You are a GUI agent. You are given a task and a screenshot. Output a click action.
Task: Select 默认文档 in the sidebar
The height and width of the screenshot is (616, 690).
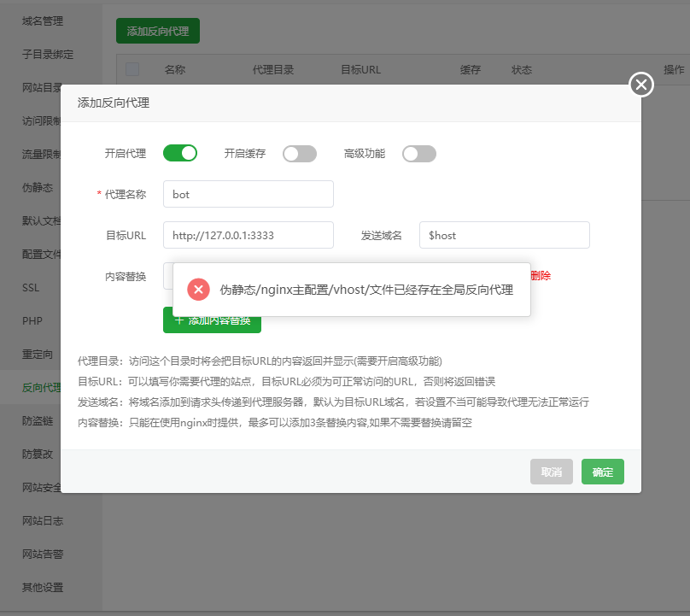(41, 220)
